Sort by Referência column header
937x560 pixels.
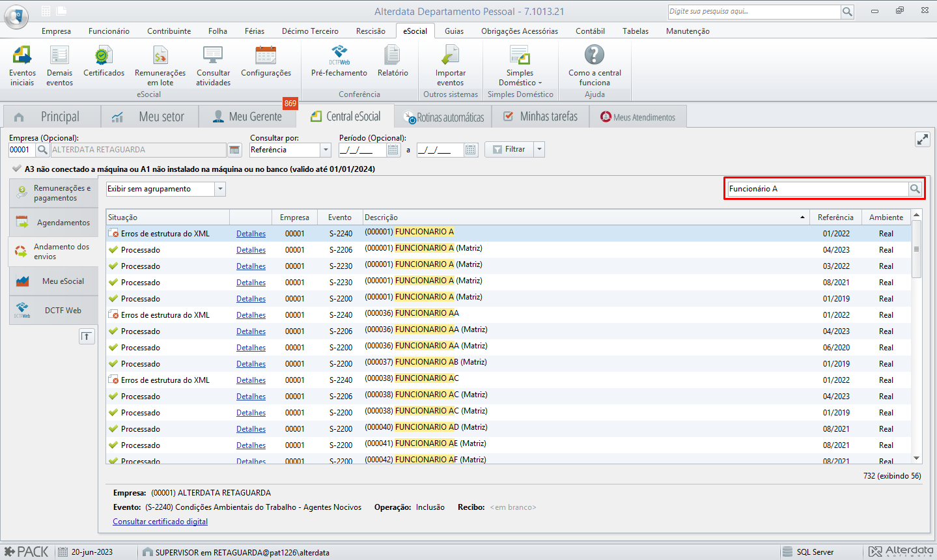click(835, 217)
